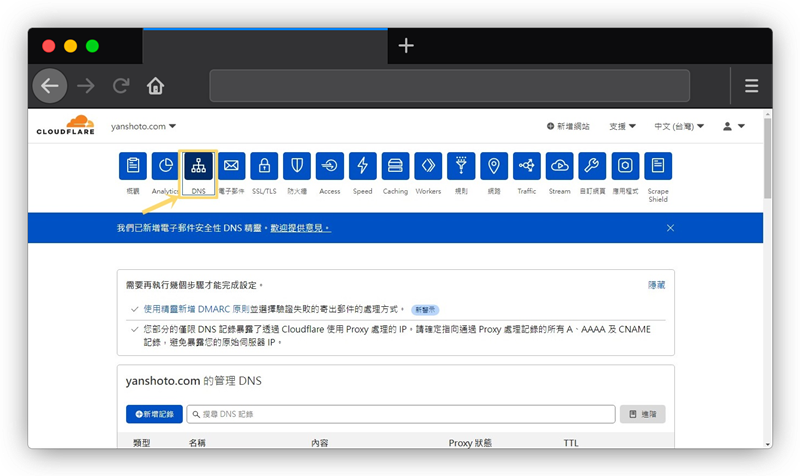Reload the page with refresh icon
The image size is (800, 476).
[x=121, y=86]
